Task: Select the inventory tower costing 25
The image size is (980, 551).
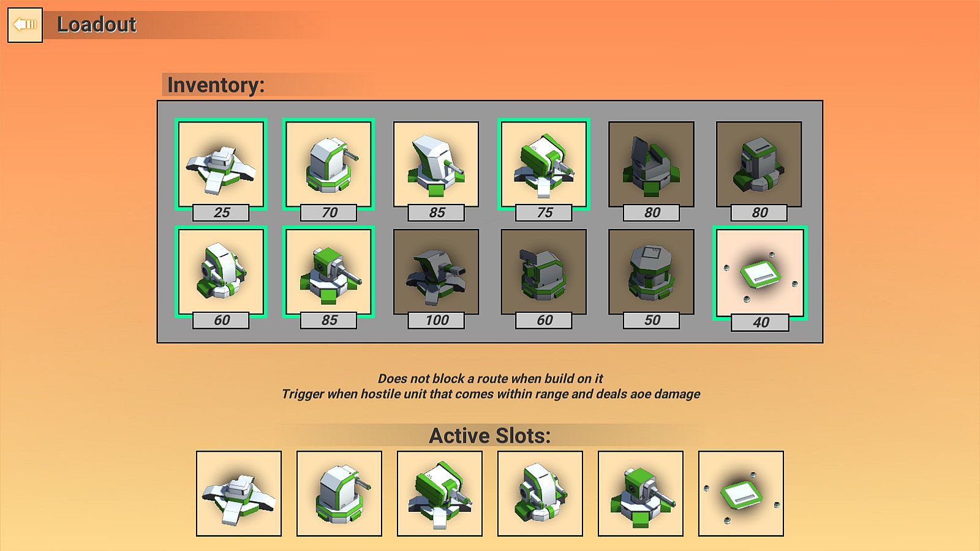Action: [221, 164]
